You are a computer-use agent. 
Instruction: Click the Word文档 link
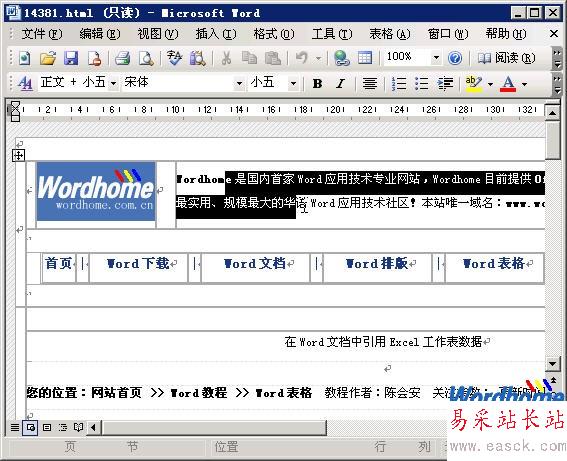point(255,264)
